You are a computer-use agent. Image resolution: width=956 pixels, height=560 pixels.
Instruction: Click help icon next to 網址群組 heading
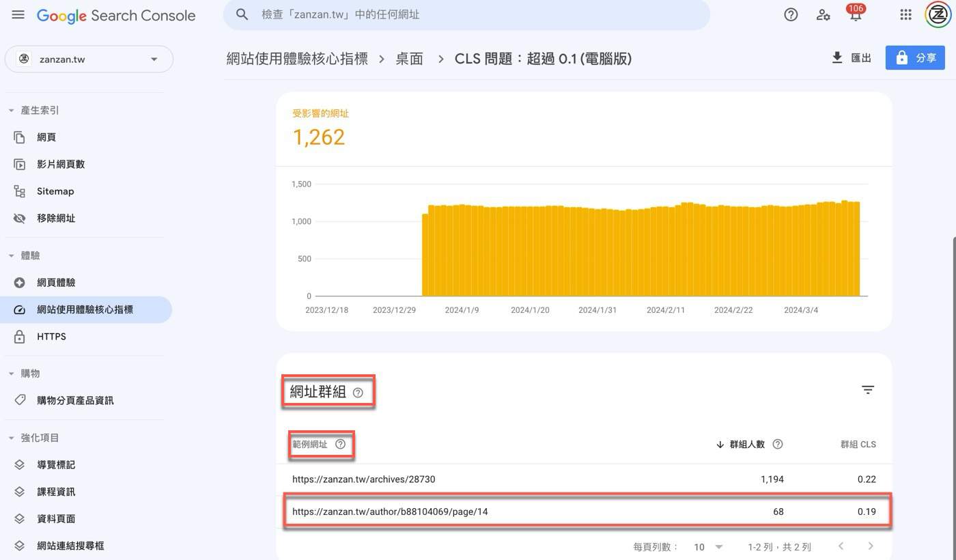[x=358, y=393]
